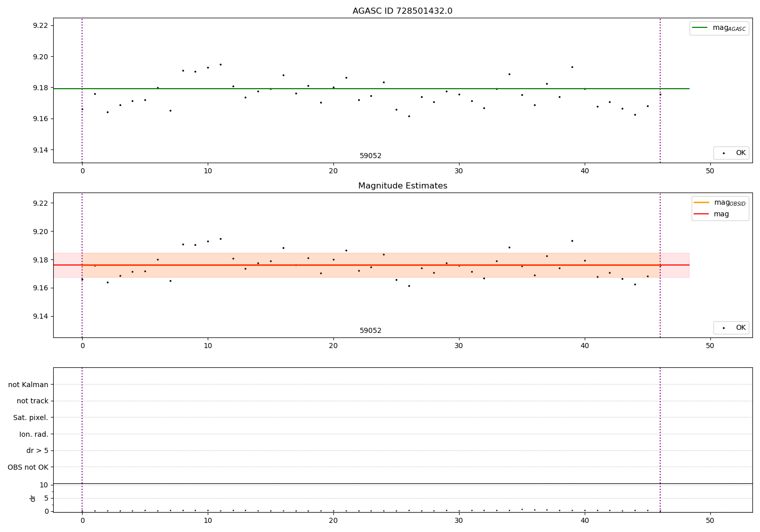Click the 'OK' legend marker in top plot
760x532 pixels.
(x=723, y=153)
